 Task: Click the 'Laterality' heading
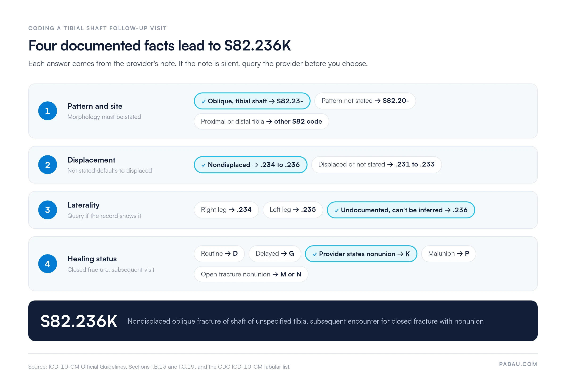[x=83, y=205]
